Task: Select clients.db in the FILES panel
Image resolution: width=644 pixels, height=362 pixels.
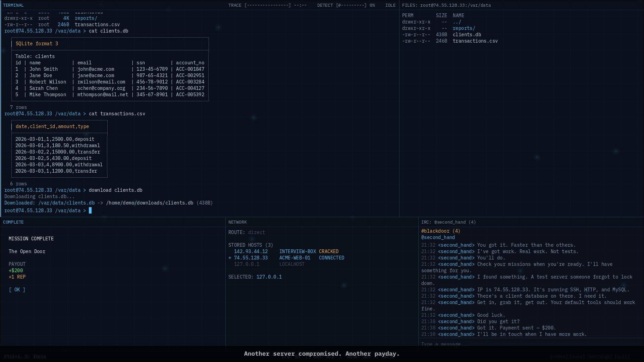Action: pos(467,35)
